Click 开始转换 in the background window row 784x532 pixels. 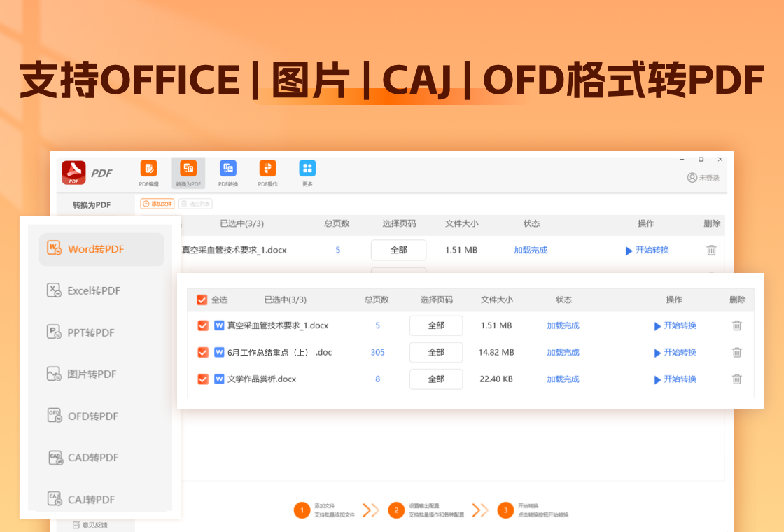[647, 250]
